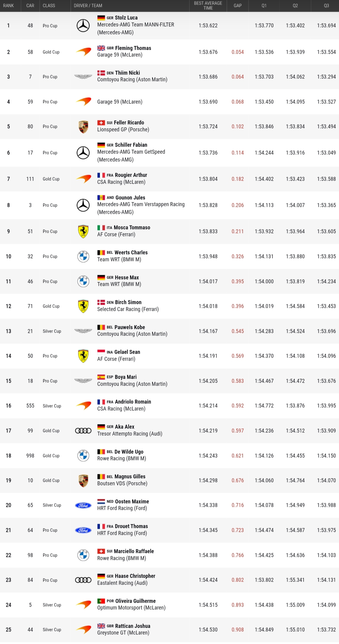Click the Q1 column header

click(x=264, y=6)
